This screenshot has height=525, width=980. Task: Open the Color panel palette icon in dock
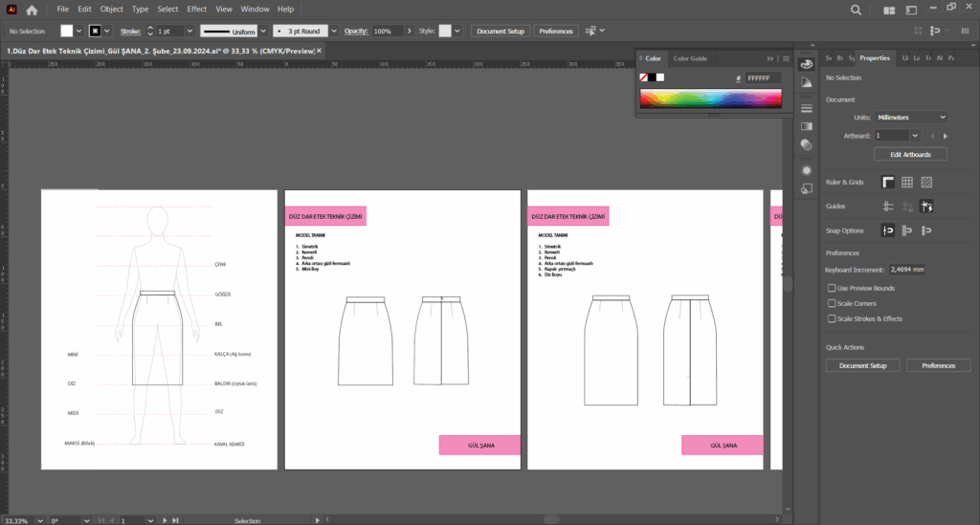pyautogui.click(x=806, y=63)
